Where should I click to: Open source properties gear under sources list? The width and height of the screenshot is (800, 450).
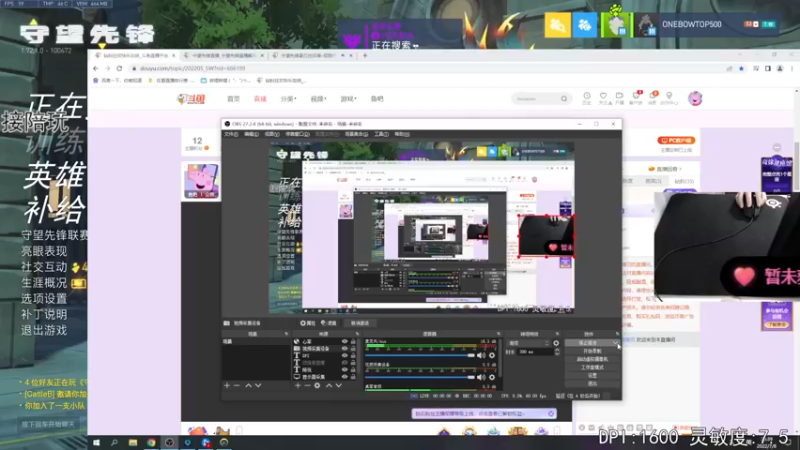[317, 386]
